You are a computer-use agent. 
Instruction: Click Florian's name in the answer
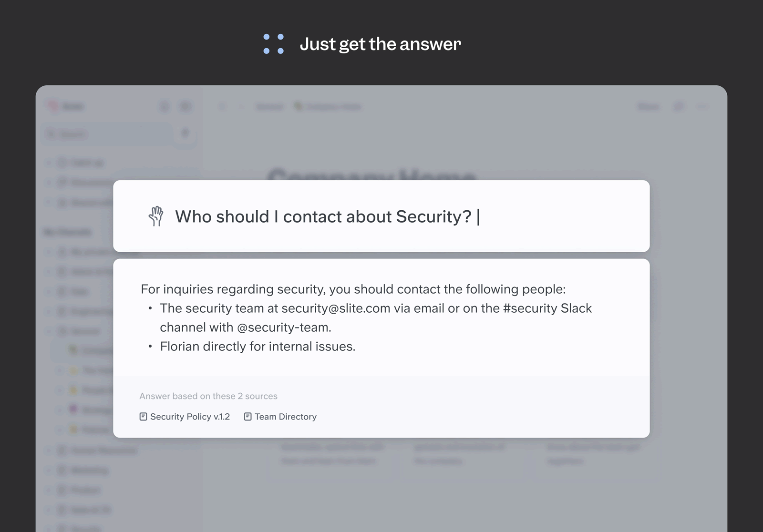[x=179, y=347]
